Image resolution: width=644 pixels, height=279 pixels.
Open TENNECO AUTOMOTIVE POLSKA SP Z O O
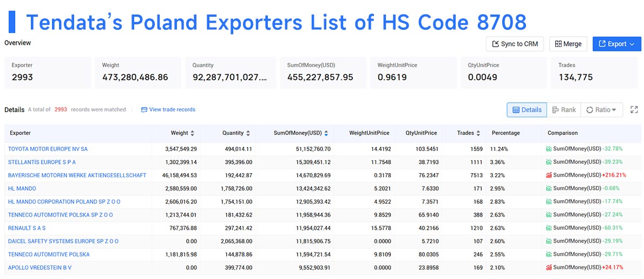pos(61,215)
